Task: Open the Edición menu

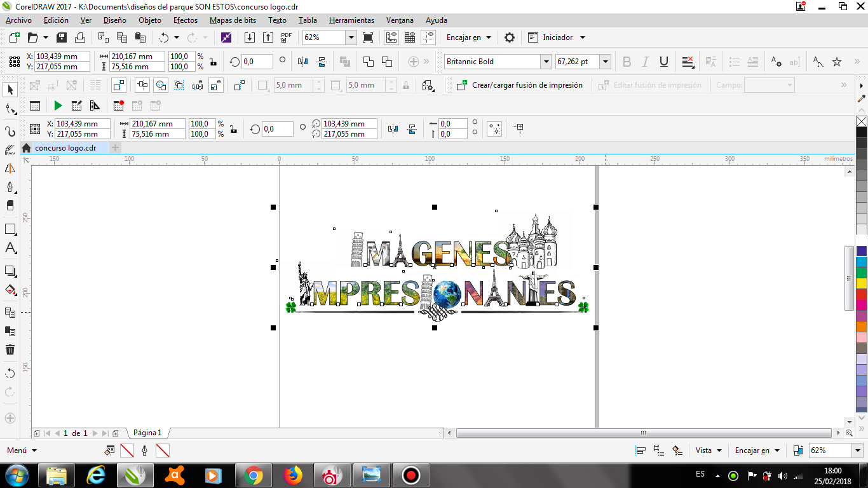Action: 56,20
